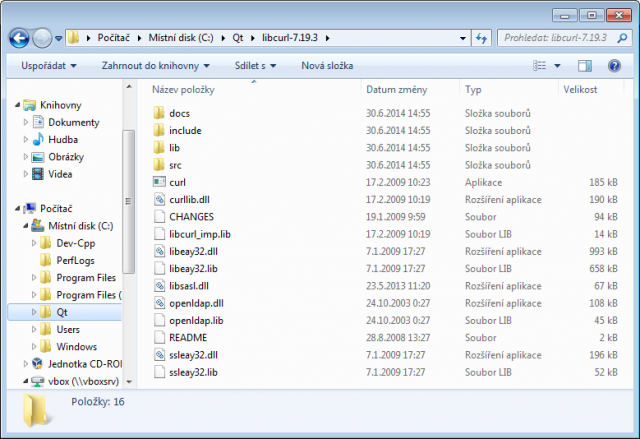The image size is (640, 439).
Task: Click the navigation pane scroll down arrow
Action: tap(129, 382)
